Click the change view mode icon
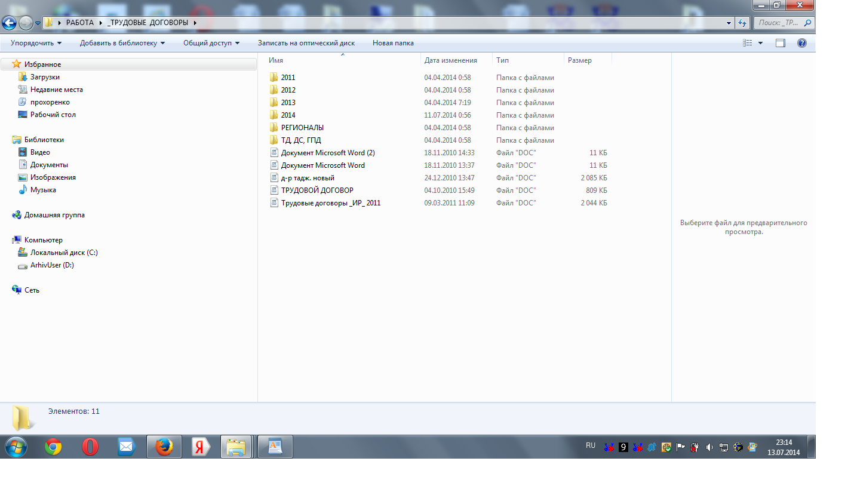 point(748,43)
